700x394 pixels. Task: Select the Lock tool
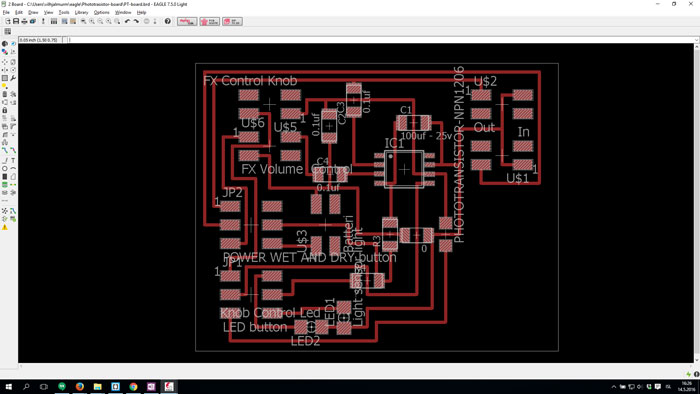pyautogui.click(x=5, y=110)
